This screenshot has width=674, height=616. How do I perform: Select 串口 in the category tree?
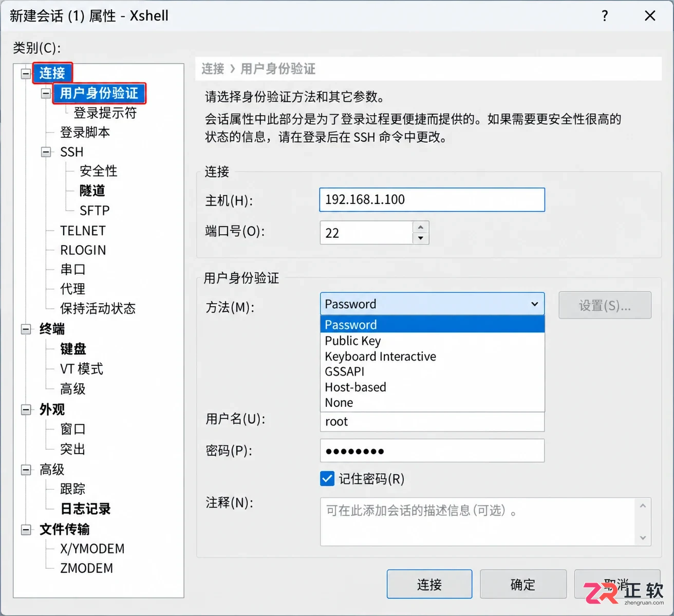tap(72, 270)
